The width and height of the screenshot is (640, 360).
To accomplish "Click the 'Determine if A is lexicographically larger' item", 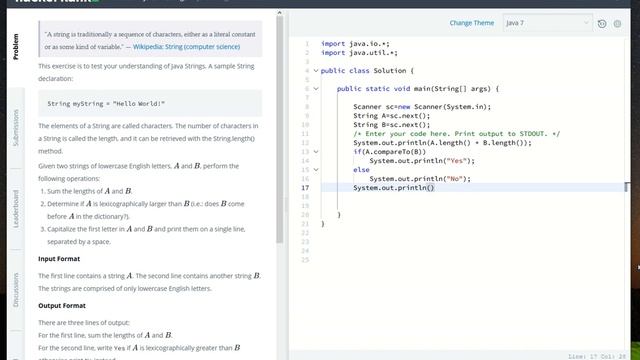I will pos(145,210).
